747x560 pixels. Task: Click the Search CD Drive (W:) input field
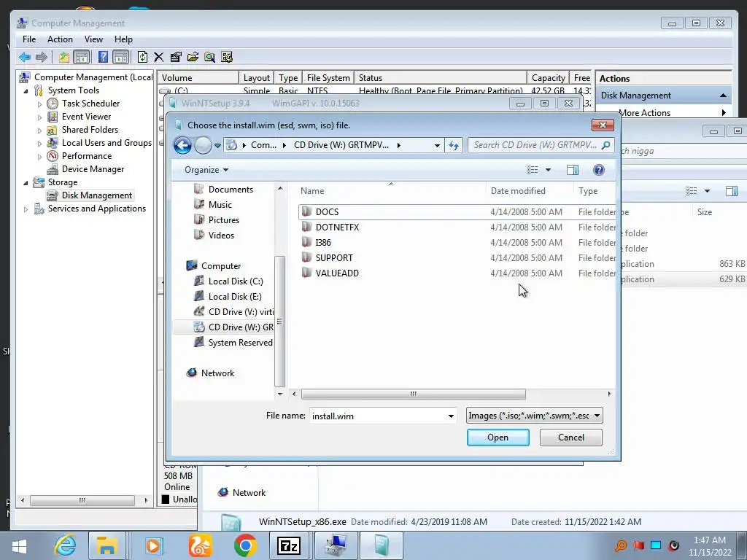click(x=541, y=145)
